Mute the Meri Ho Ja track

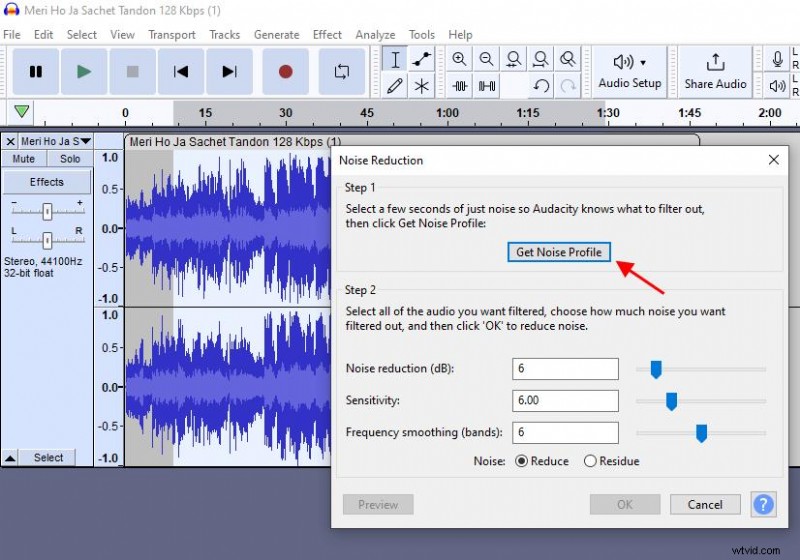[23, 159]
